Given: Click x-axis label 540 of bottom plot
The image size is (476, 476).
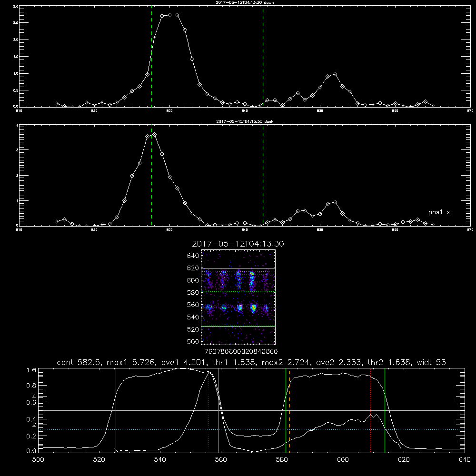Looking at the screenshot, I should [x=160, y=460].
